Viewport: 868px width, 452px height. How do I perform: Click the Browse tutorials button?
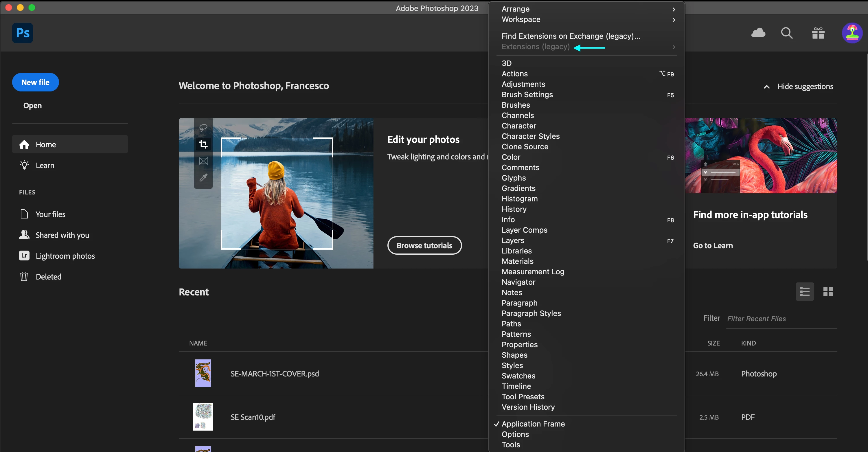point(424,245)
